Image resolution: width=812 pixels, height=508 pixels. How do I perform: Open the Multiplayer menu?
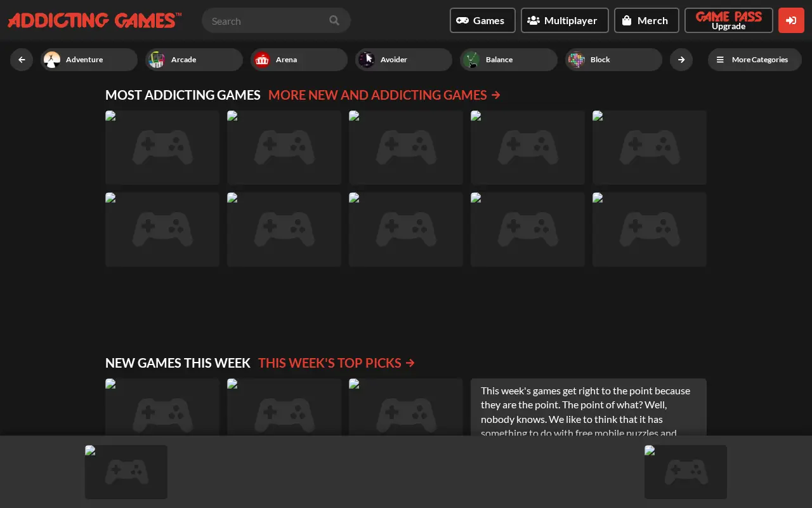click(x=565, y=20)
